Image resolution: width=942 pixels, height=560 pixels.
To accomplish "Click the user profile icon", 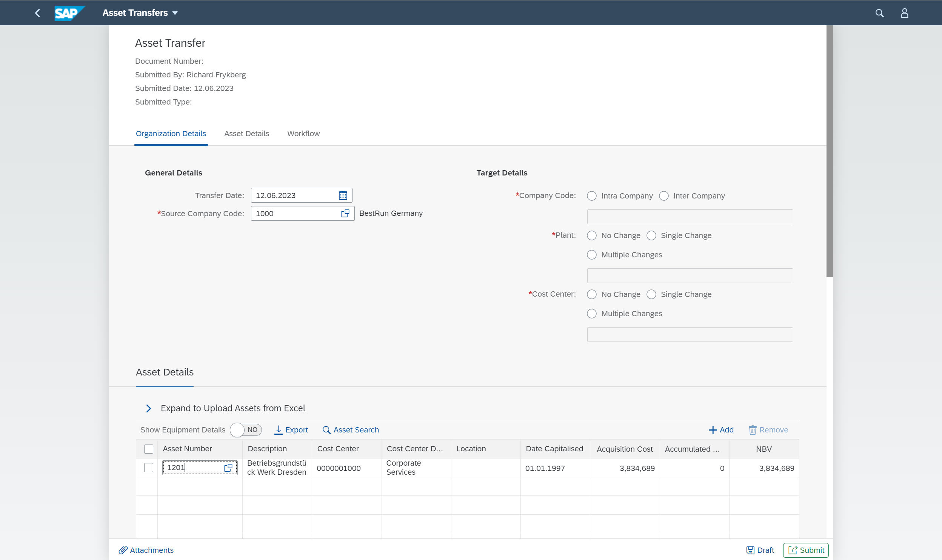I will (905, 13).
